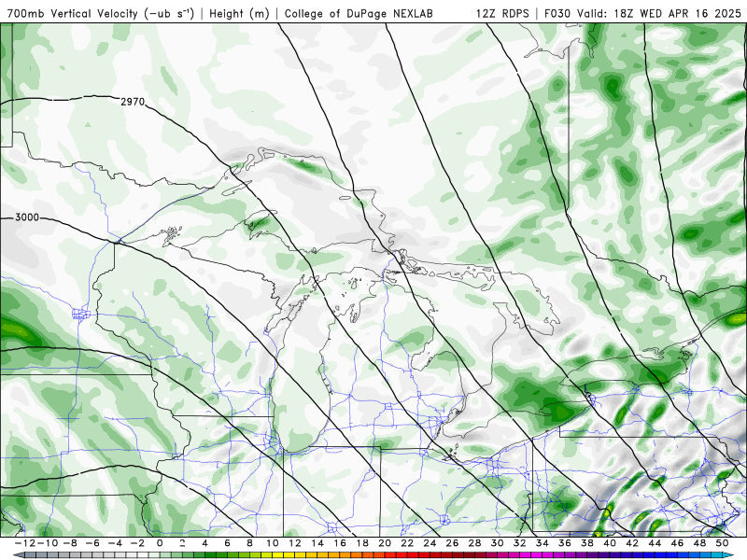The image size is (747, 560).
Task: Click the "College of DuPage NEXLAB" credit text
Action: pos(359,13)
